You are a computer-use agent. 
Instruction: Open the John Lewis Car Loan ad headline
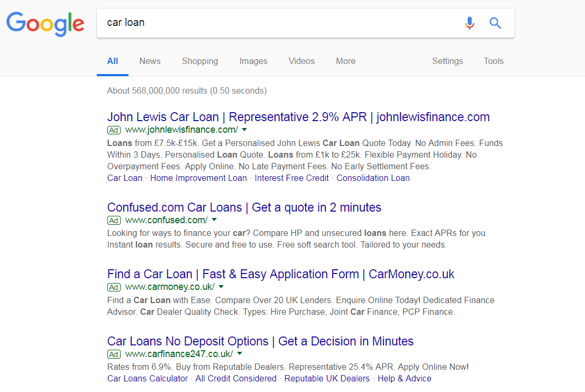pyautogui.click(x=298, y=117)
